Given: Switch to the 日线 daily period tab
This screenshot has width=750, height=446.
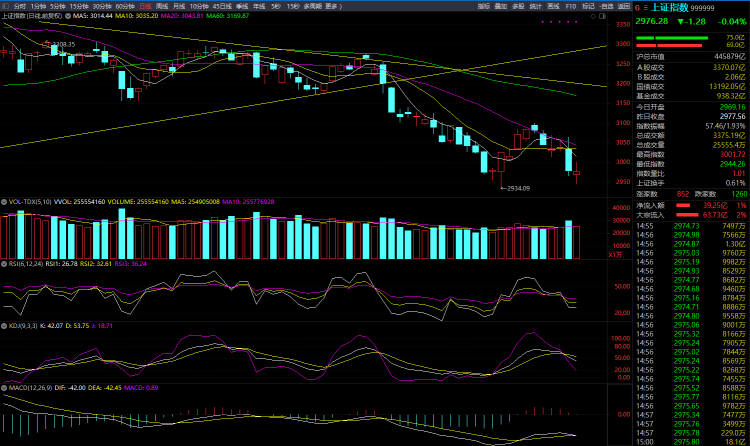Looking at the screenshot, I should 145,6.
